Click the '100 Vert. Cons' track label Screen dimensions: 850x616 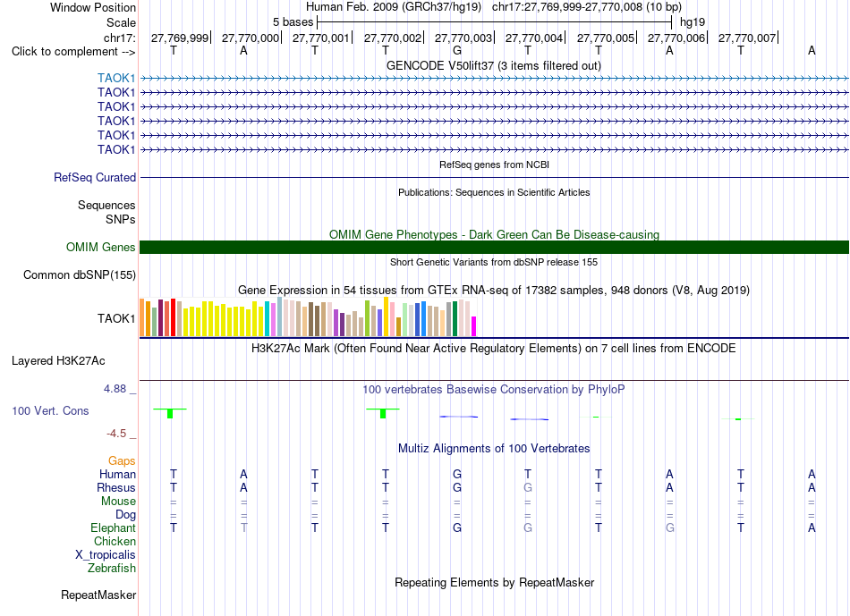point(50,410)
